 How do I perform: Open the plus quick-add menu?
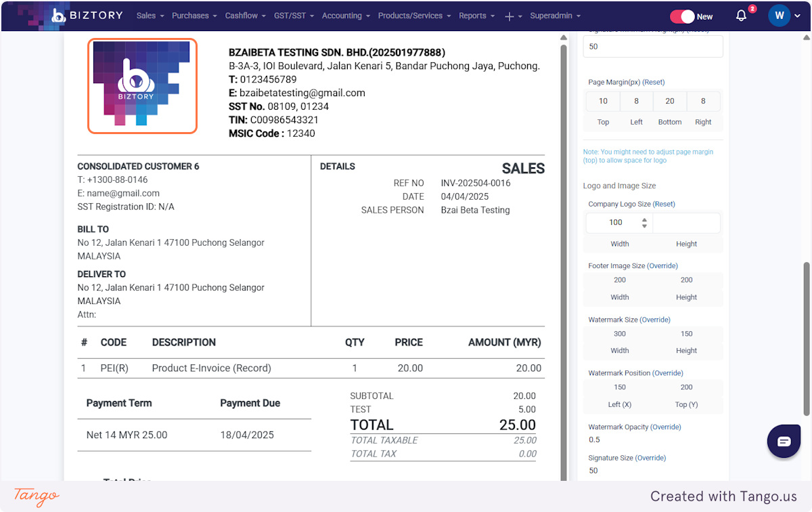pyautogui.click(x=514, y=16)
